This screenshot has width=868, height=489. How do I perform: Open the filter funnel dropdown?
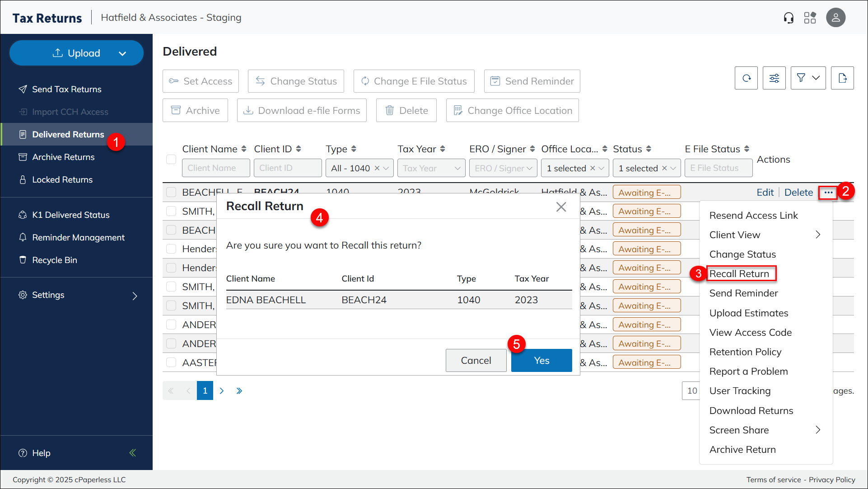(808, 78)
